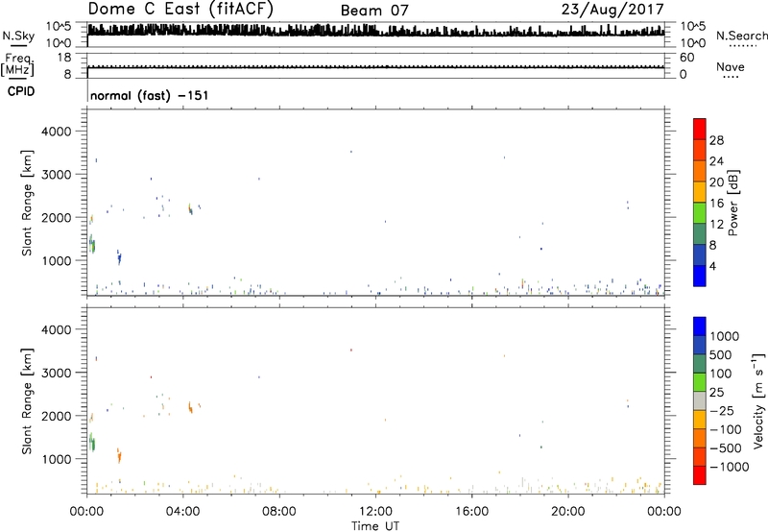This screenshot has height=532, width=768.
Task: Pick the bright blue bottom power colorbar segment
Action: [x=700, y=276]
